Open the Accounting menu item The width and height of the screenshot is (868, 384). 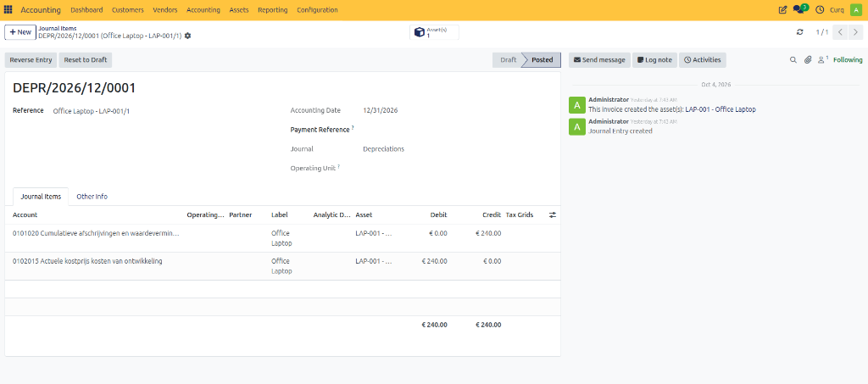203,10
